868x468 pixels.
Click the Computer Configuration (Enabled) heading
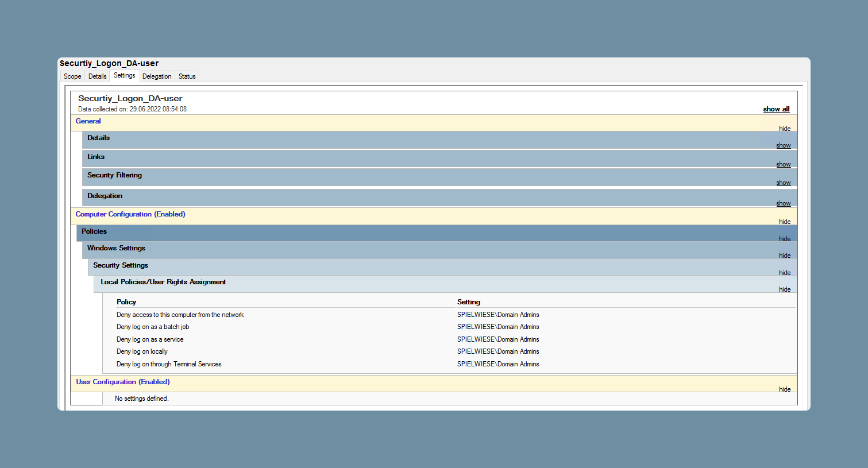point(130,214)
